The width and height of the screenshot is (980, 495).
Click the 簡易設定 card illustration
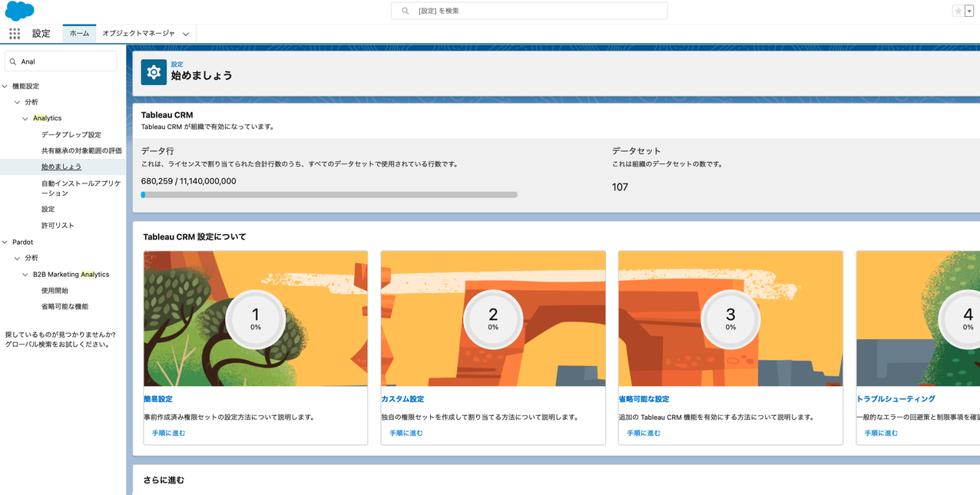click(x=256, y=318)
